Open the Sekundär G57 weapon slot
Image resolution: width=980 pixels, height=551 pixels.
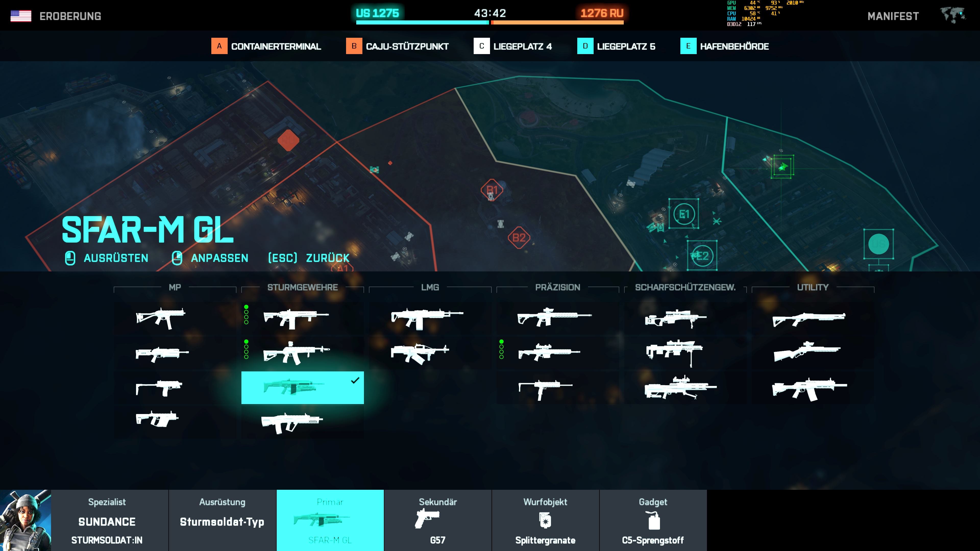(437, 521)
